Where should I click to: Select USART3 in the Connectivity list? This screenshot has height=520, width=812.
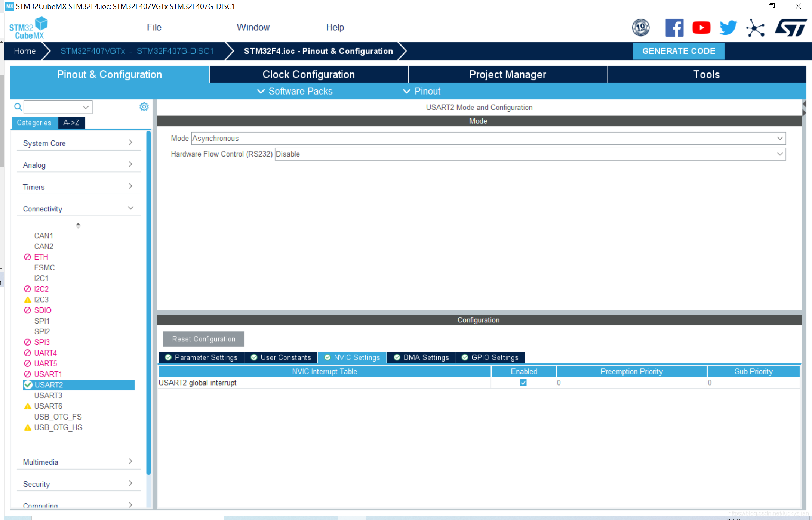pyautogui.click(x=48, y=395)
